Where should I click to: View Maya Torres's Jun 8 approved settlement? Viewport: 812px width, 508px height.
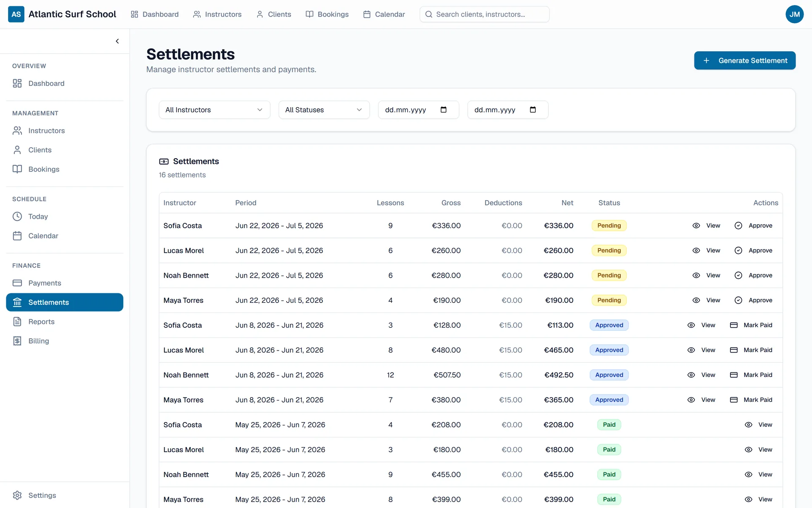[x=701, y=400]
